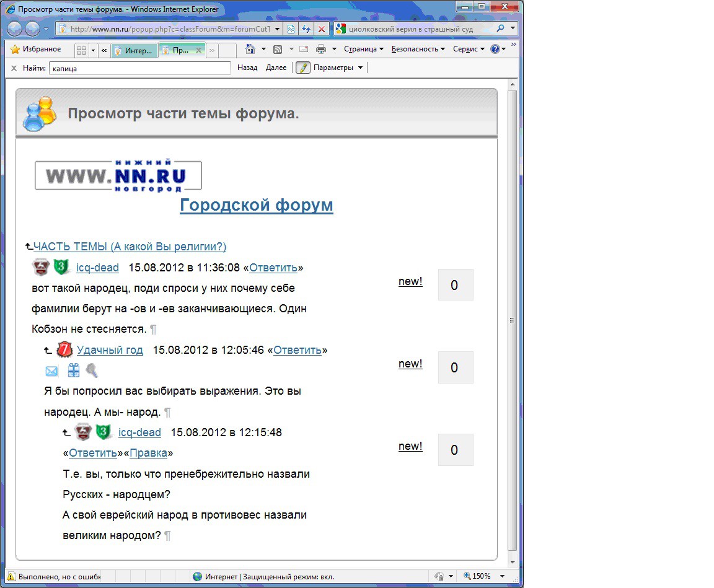The width and height of the screenshot is (714, 588).
Task: Click the envelope message icon under Удачный год
Action: (x=51, y=371)
